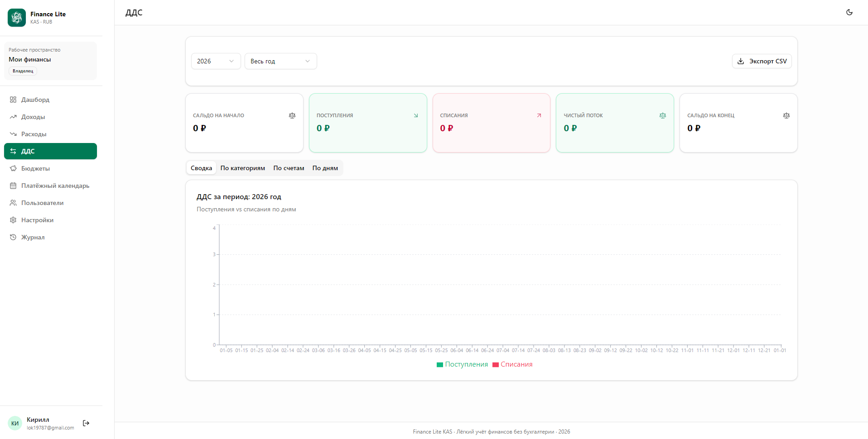Click the Кирилл user name
The image size is (868, 439).
38,420
